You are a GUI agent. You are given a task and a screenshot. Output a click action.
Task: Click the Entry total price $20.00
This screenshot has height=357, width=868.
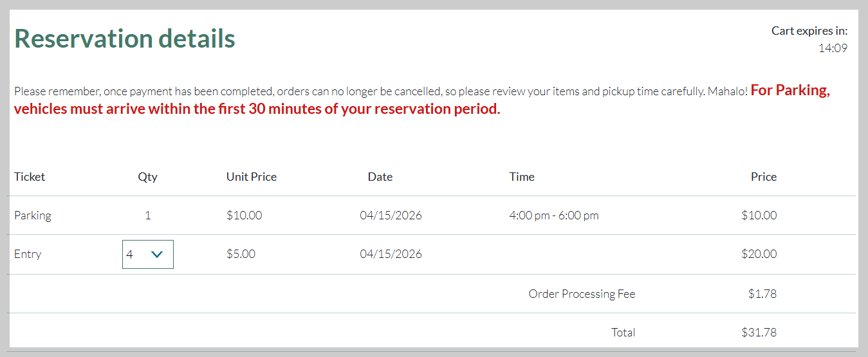point(759,254)
